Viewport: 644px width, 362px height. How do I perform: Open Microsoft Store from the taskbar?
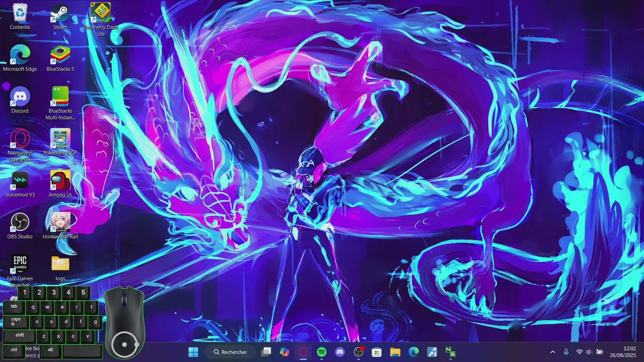[x=377, y=352]
